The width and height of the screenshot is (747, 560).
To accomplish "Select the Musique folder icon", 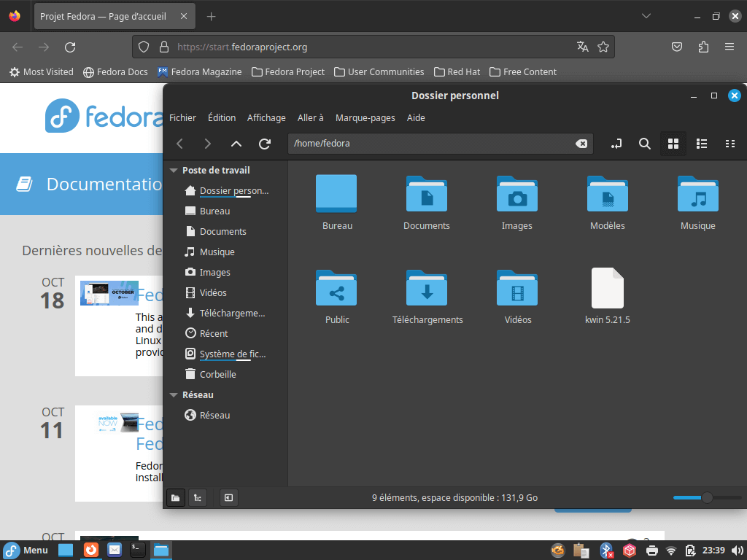I will pyautogui.click(x=698, y=193).
